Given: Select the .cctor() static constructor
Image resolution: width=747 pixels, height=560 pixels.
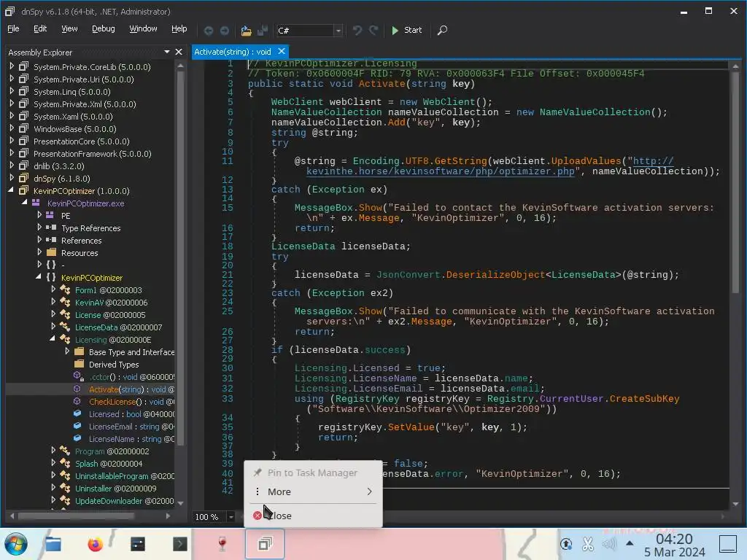Looking at the screenshot, I should (131, 377).
